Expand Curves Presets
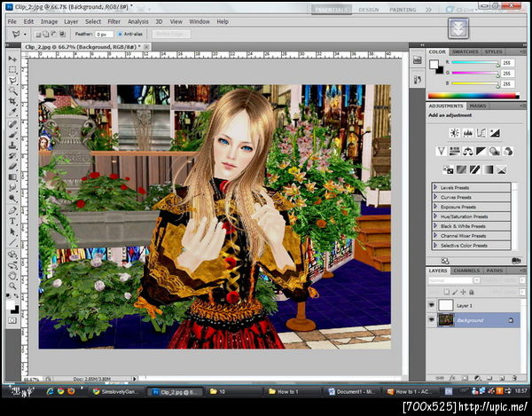This screenshot has width=532, height=416. pos(435,197)
